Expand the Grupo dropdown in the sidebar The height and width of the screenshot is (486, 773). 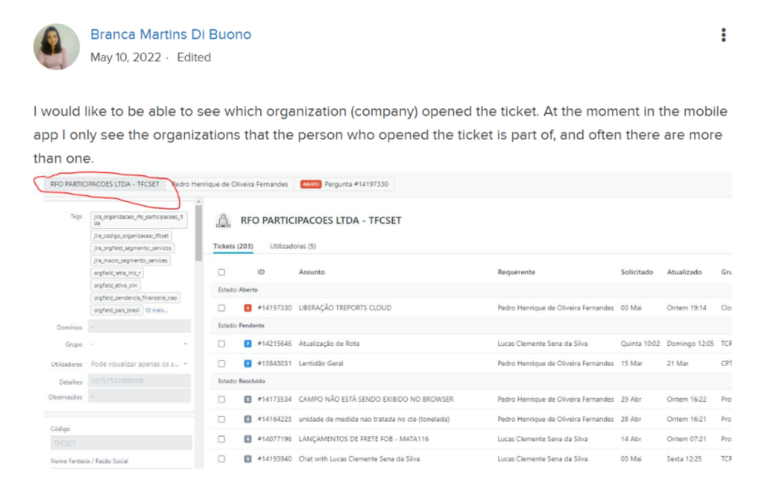point(140,344)
